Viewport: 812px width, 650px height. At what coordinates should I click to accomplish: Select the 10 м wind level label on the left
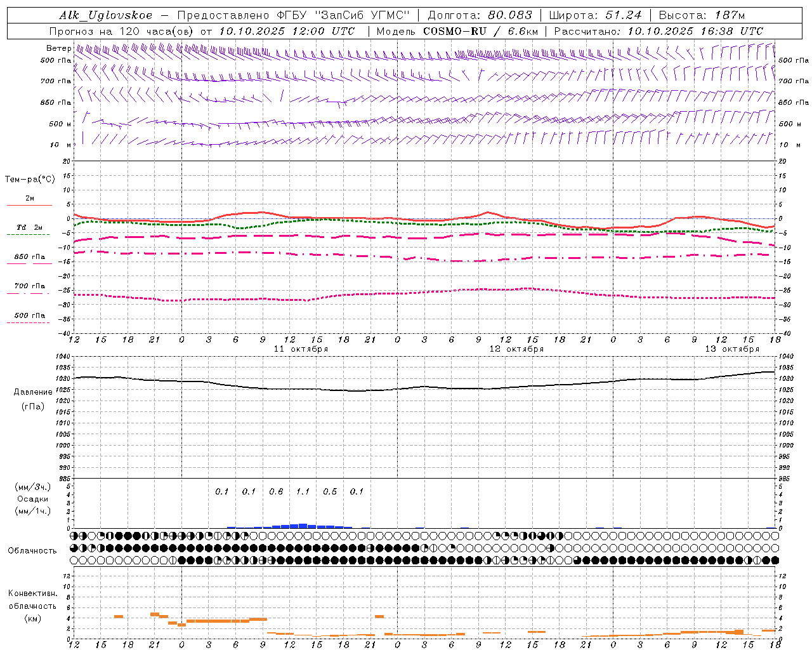tap(62, 145)
